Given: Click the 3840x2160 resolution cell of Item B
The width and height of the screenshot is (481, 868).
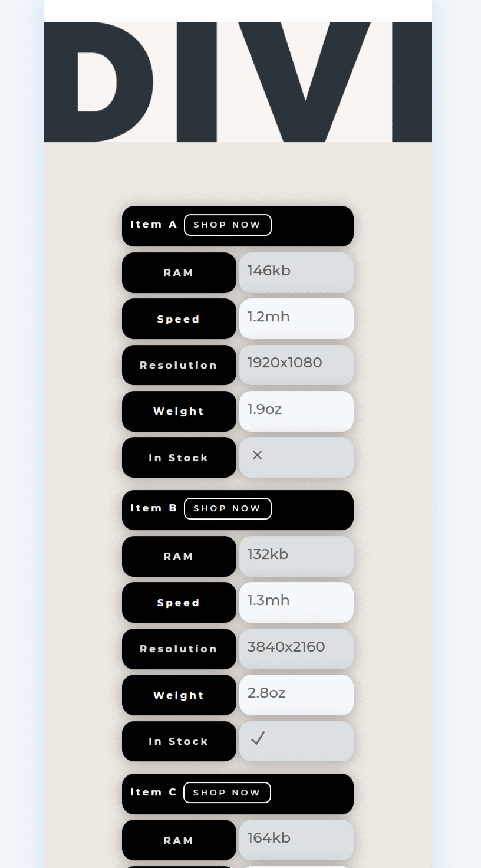Looking at the screenshot, I should [x=296, y=649].
